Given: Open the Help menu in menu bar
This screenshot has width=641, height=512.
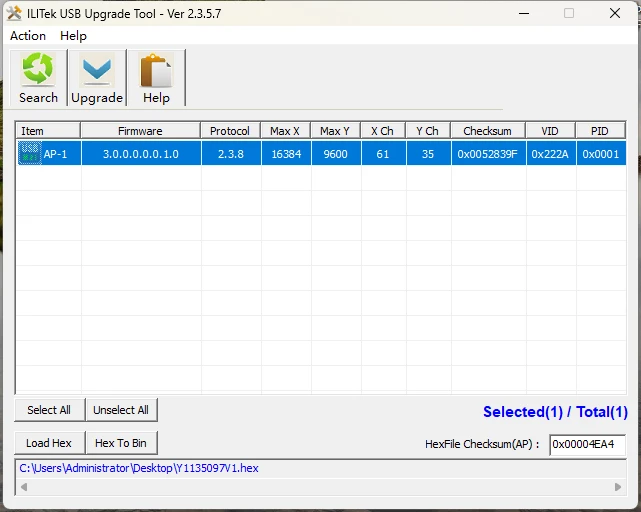Looking at the screenshot, I should click(73, 36).
